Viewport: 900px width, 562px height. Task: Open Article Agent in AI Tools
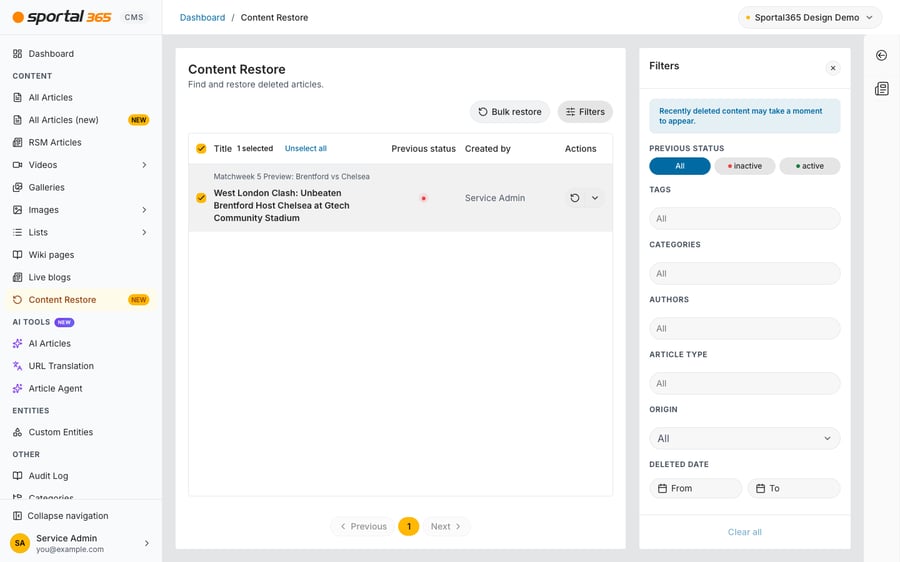click(80, 389)
